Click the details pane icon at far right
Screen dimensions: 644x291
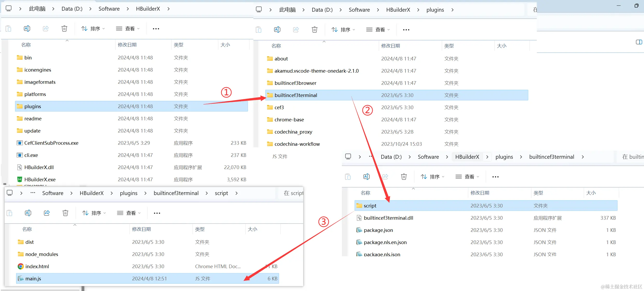pos(639,42)
